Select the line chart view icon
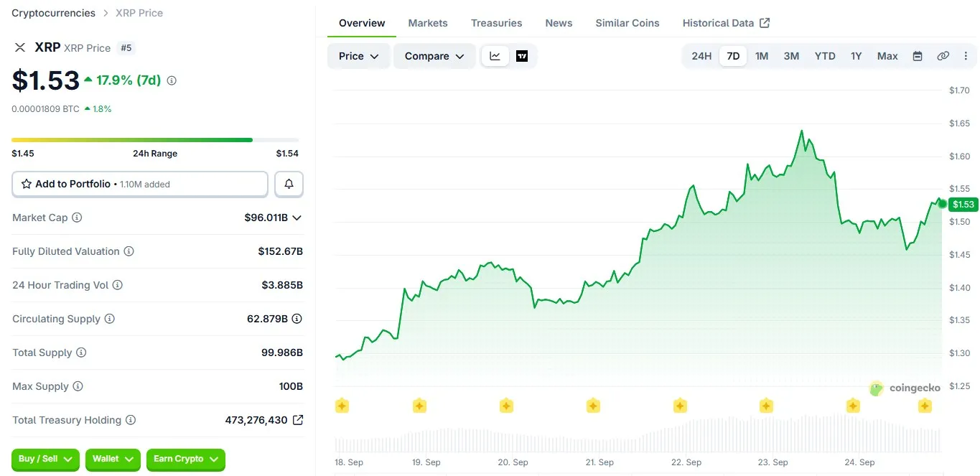 [495, 56]
